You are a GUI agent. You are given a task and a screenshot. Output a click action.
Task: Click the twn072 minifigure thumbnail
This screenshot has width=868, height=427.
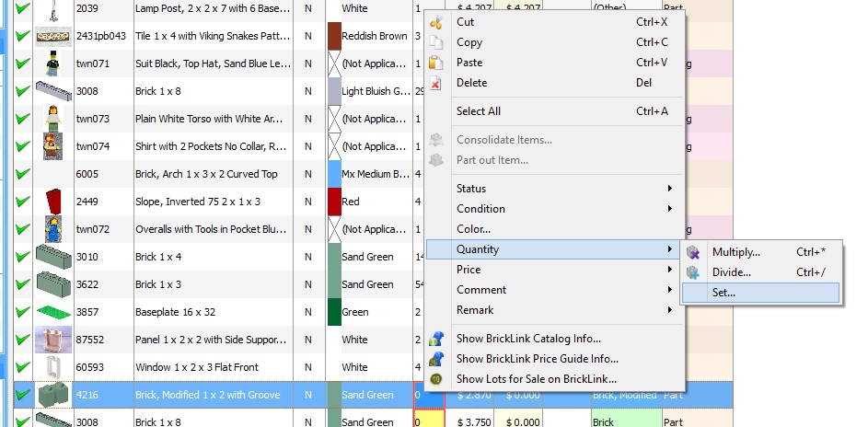[53, 229]
